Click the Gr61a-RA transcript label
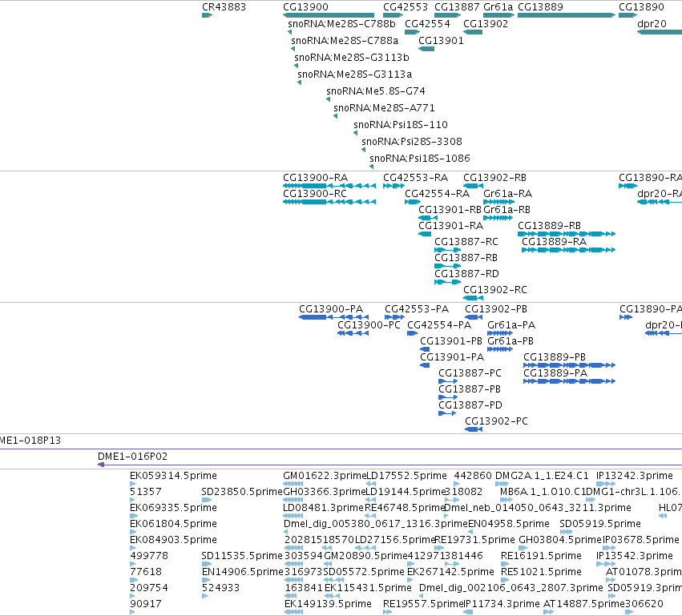The height and width of the screenshot is (616, 682). [507, 193]
